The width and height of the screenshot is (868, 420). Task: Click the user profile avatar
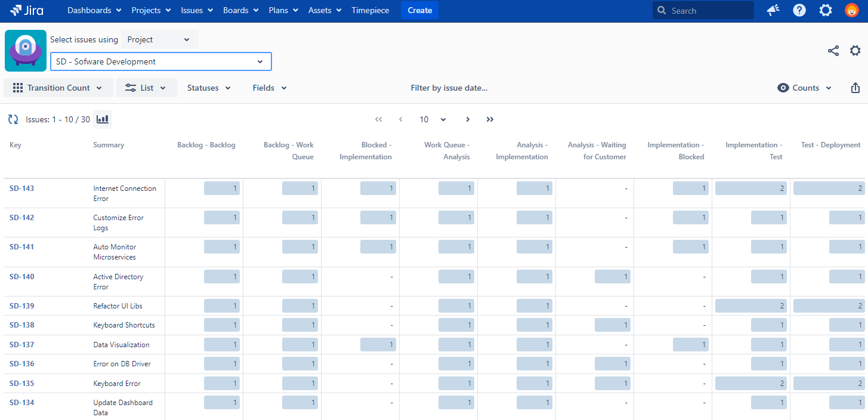tap(852, 10)
